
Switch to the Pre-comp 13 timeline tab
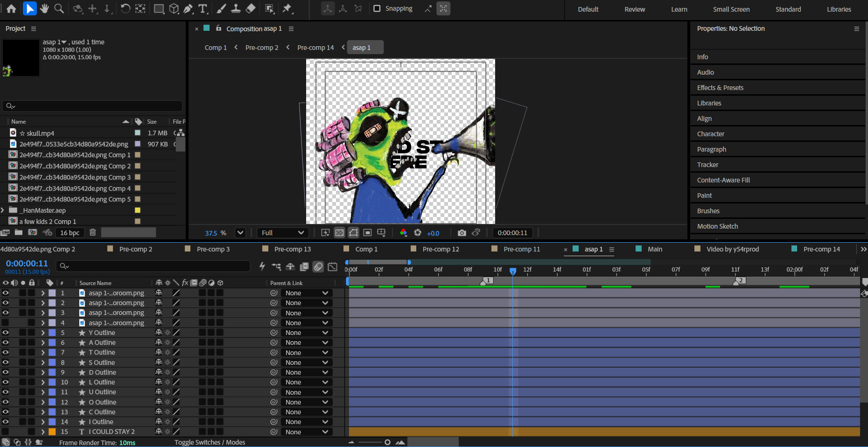click(x=292, y=249)
